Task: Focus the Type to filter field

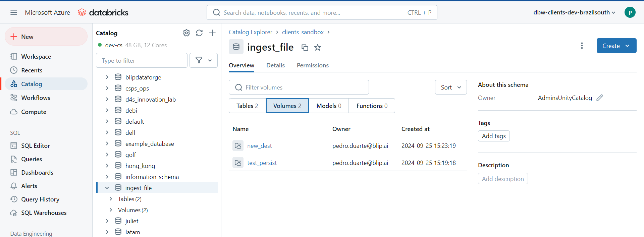Action: click(142, 60)
